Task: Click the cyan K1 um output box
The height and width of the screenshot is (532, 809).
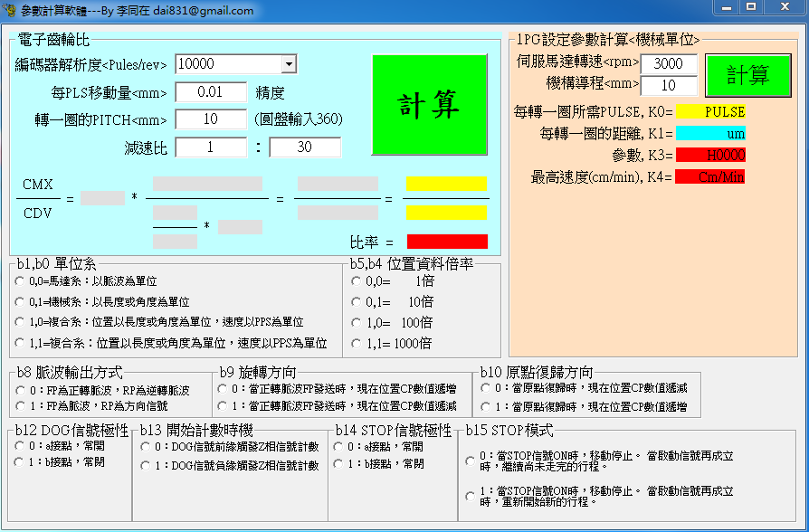Action: point(711,134)
